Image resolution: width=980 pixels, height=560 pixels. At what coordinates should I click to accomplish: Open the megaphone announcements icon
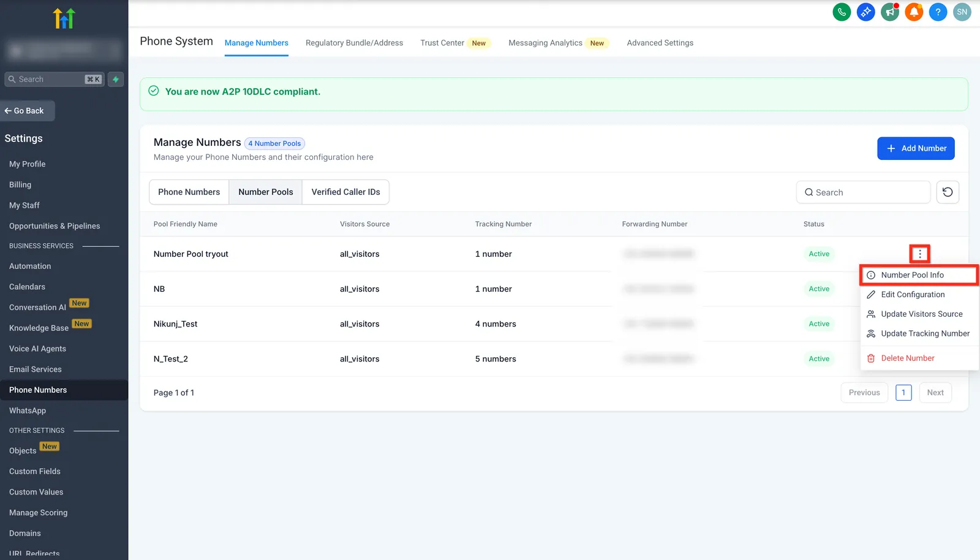pyautogui.click(x=889, y=12)
